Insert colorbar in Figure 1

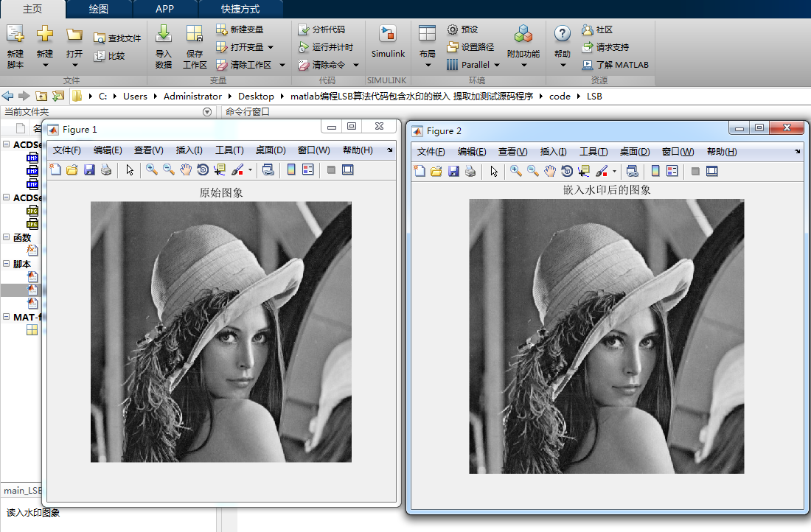291,169
